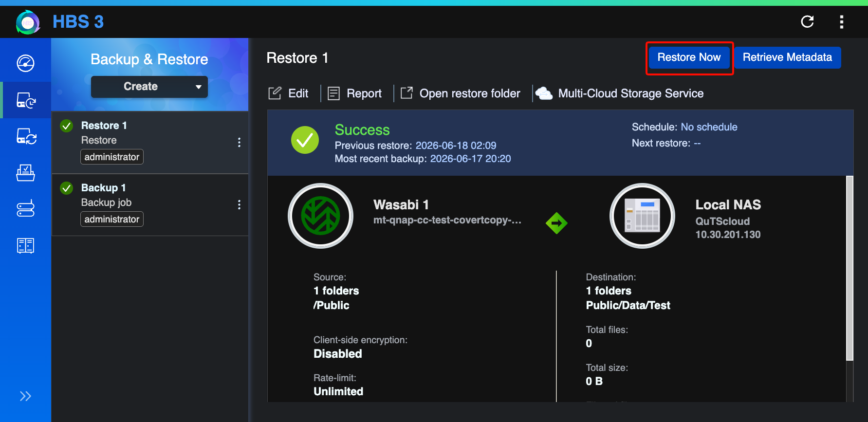This screenshot has height=422, width=868.
Task: Click the Unlimited rate-limit value
Action: click(338, 392)
